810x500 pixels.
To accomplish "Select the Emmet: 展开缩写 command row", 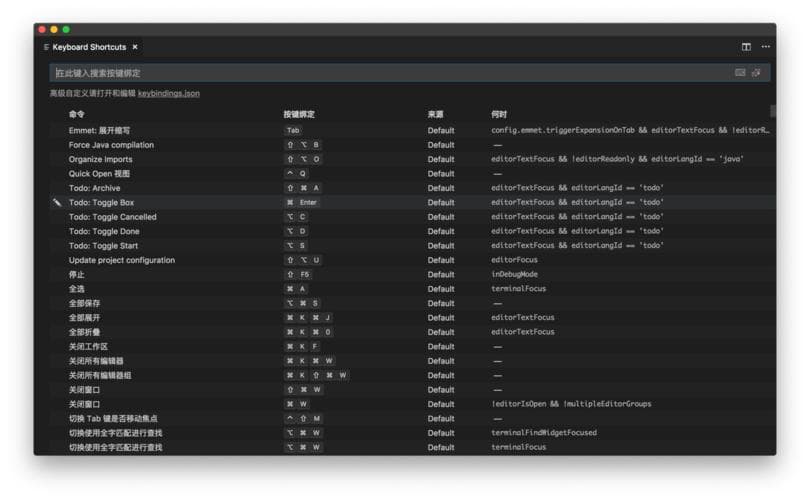I will click(x=412, y=131).
